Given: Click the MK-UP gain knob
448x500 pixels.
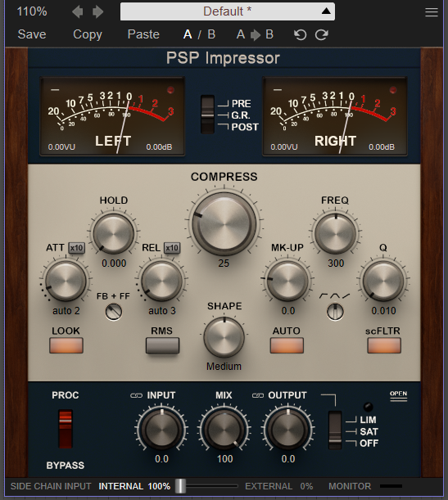Looking at the screenshot, I should 287,281.
